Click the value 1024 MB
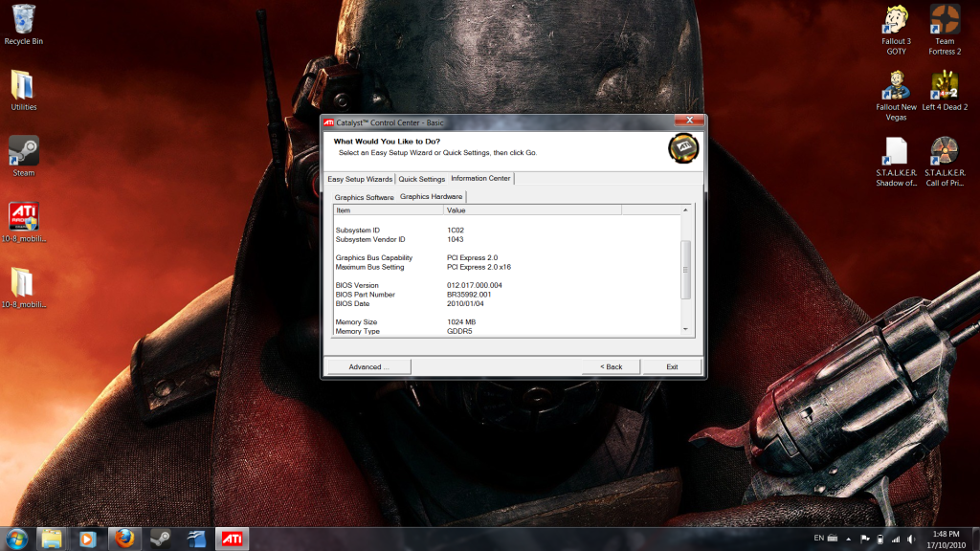 pyautogui.click(x=461, y=321)
